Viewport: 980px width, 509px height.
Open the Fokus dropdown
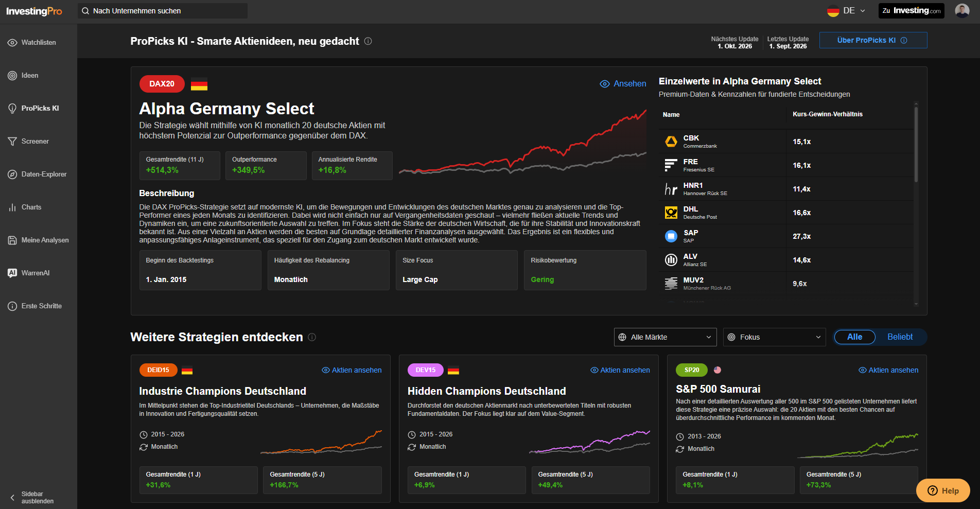point(775,337)
